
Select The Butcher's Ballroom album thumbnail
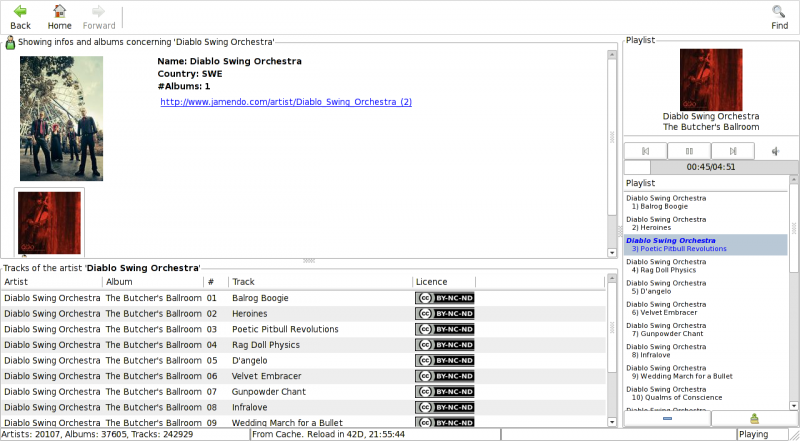[49, 223]
